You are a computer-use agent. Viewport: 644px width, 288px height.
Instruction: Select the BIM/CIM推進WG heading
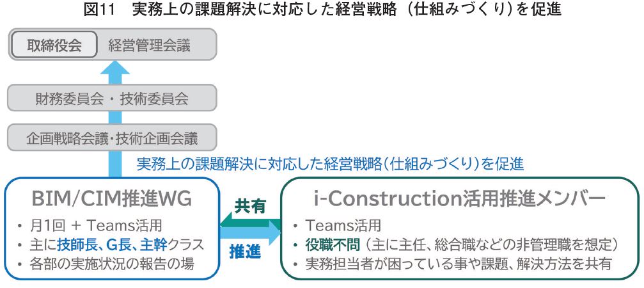click(x=112, y=199)
